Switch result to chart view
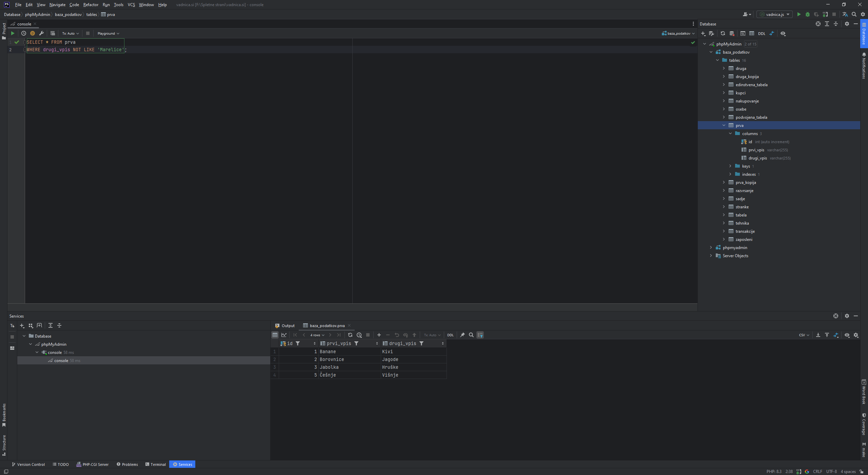The width and height of the screenshot is (868, 475). [x=284, y=335]
